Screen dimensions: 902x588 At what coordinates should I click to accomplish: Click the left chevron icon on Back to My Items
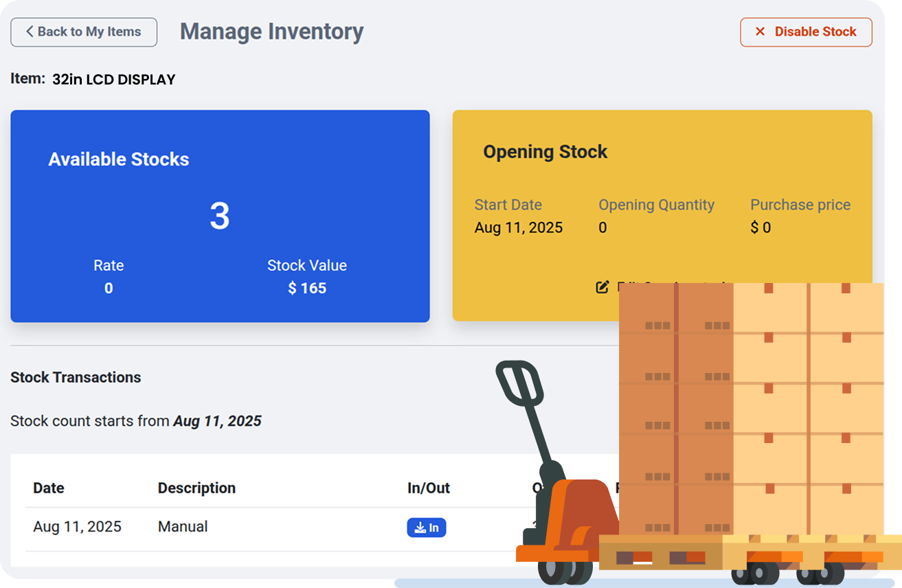pyautogui.click(x=29, y=32)
